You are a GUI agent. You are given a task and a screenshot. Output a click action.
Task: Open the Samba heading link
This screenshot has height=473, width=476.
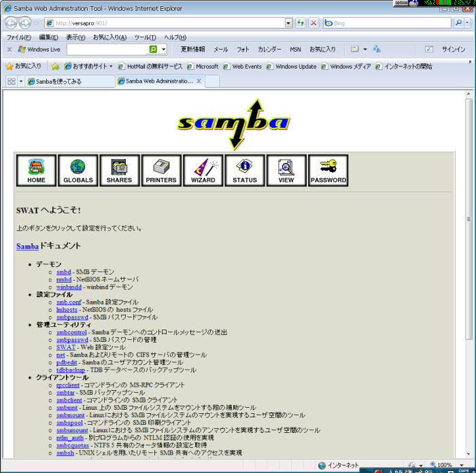pyautogui.click(x=27, y=246)
